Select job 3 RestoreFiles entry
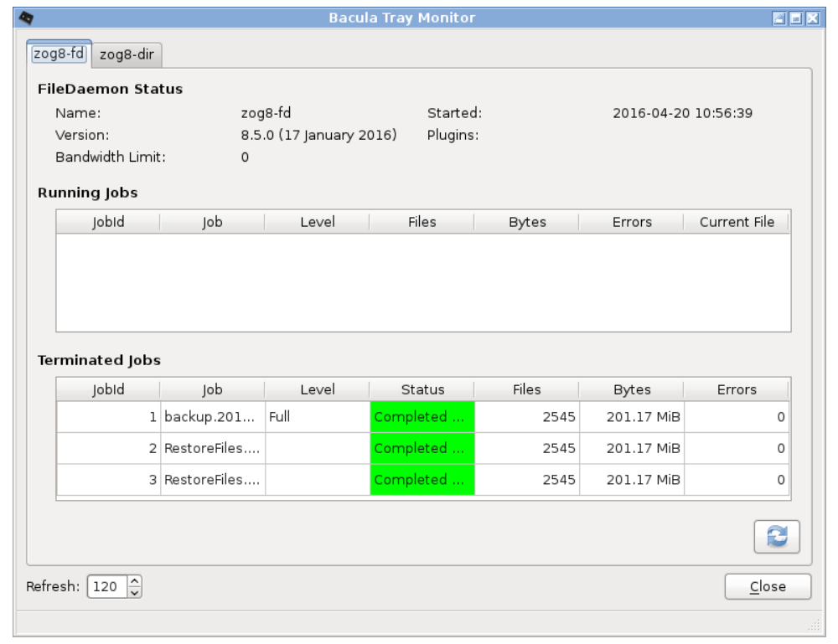Image resolution: width=838 pixels, height=644 pixels. (x=212, y=480)
